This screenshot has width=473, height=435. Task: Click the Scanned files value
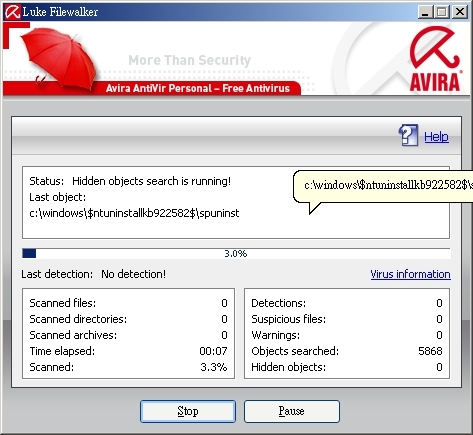(x=224, y=303)
